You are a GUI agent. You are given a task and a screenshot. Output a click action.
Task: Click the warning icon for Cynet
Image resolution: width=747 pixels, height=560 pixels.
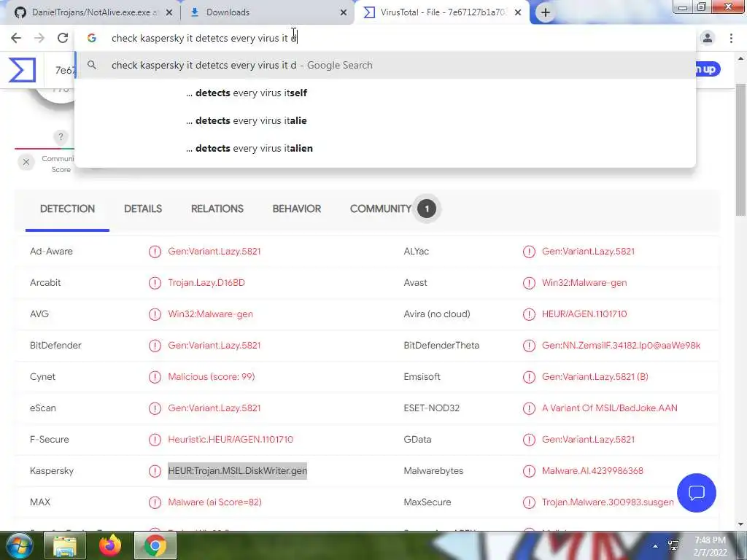coord(155,377)
